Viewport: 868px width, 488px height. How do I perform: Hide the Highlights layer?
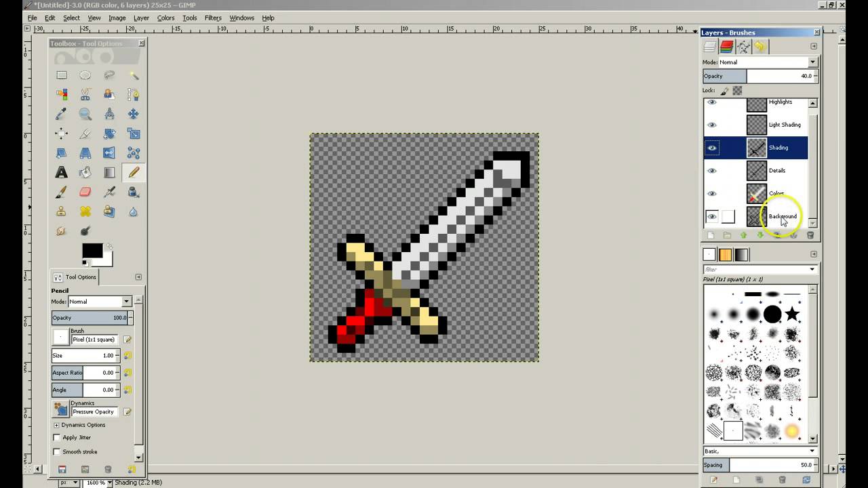pos(712,102)
